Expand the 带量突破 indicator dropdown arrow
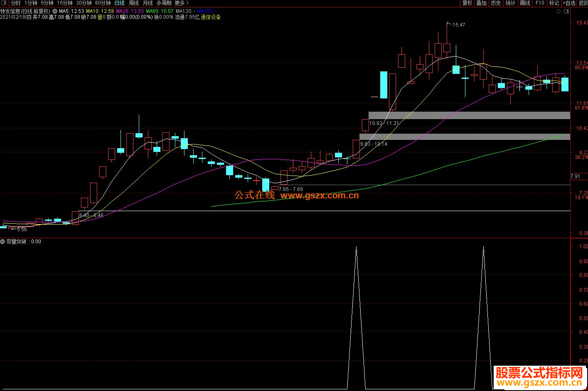The height and width of the screenshot is (391, 588). 2,241
